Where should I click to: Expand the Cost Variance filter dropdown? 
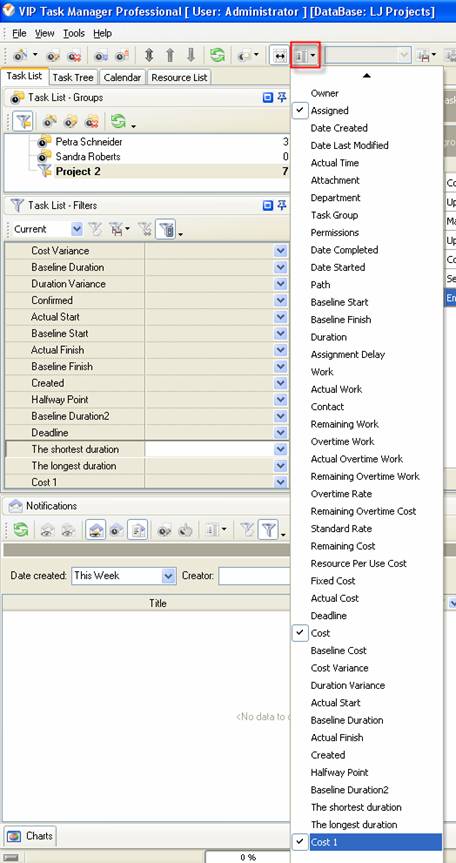(281, 250)
